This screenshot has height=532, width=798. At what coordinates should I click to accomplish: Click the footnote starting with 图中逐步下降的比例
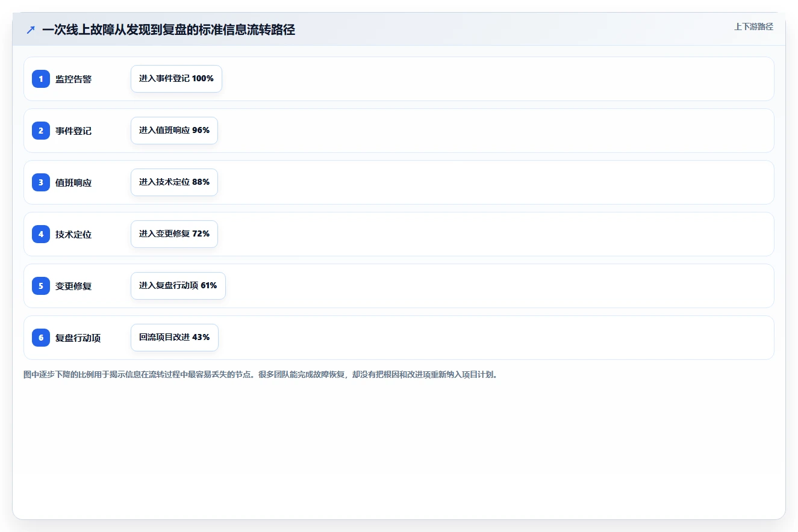pos(261,375)
